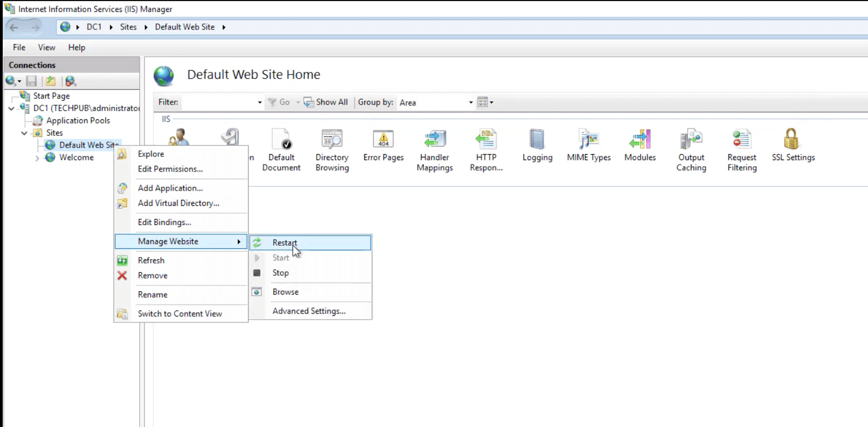Click the Go filter button
Screen dimensions: 868x427
[x=279, y=102]
